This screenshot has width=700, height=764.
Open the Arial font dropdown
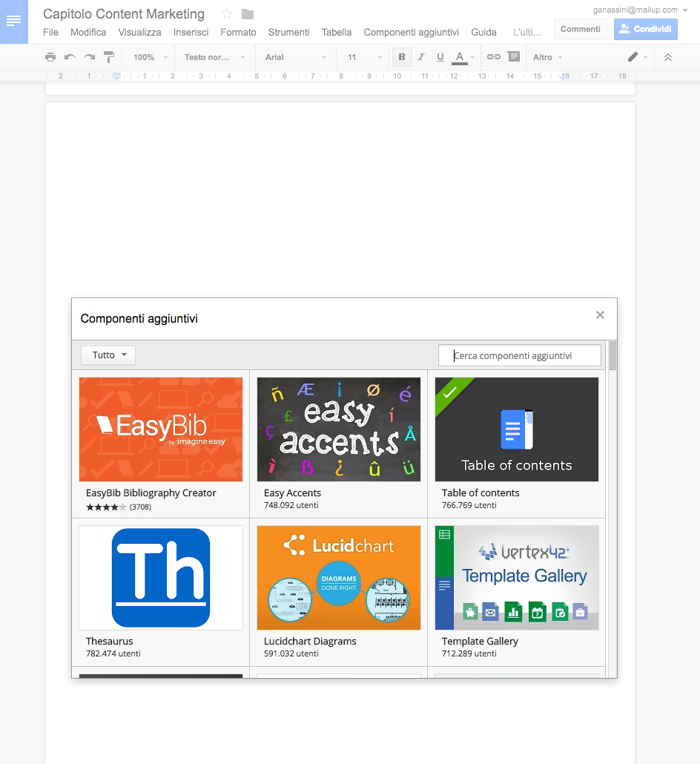295,57
